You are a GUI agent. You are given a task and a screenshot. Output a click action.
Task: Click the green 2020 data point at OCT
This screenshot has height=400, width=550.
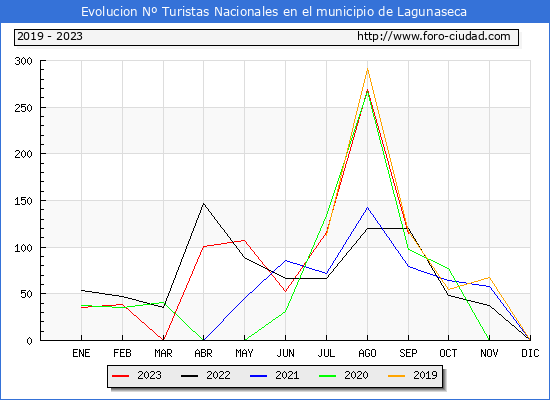pyautogui.click(x=448, y=269)
